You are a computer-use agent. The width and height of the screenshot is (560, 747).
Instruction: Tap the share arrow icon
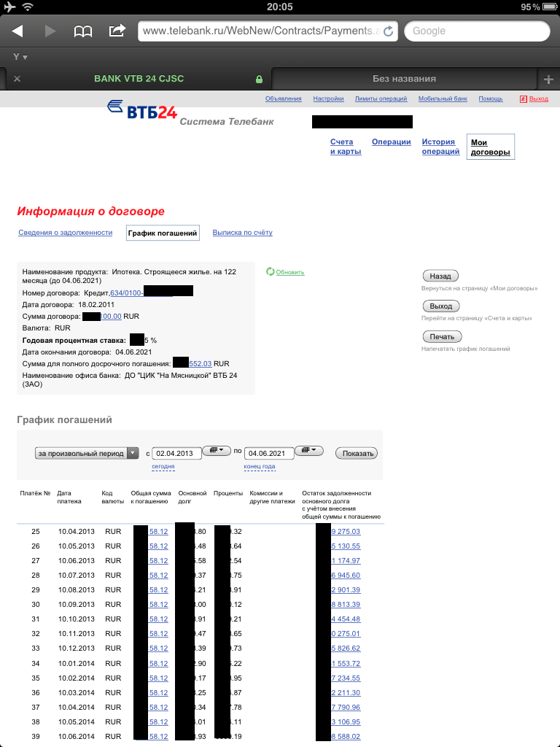click(117, 31)
